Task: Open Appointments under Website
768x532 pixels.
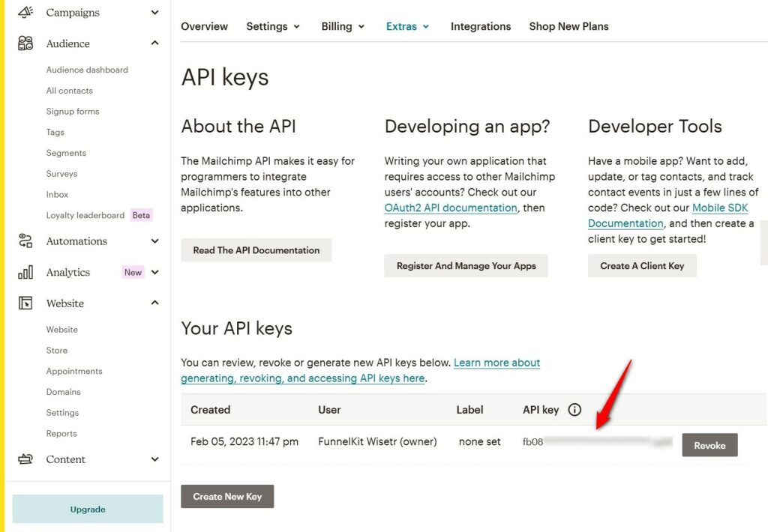Action: 74,371
